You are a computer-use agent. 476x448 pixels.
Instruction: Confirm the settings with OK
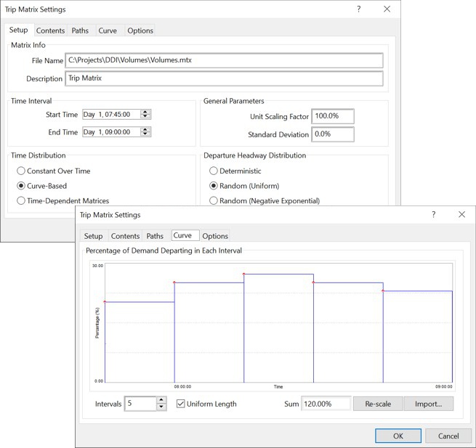(398, 436)
